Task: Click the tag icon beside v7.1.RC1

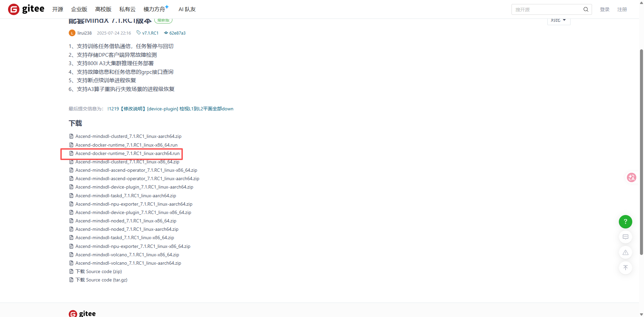Action: point(139,33)
